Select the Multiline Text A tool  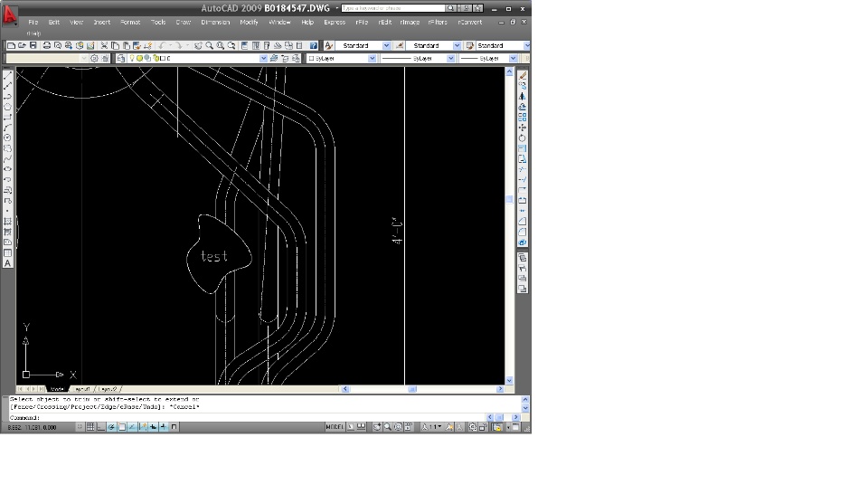coord(8,263)
